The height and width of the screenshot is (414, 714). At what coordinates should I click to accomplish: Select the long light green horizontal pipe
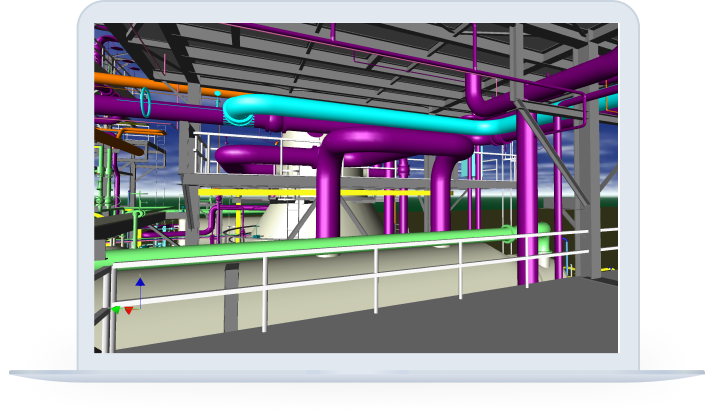300,247
